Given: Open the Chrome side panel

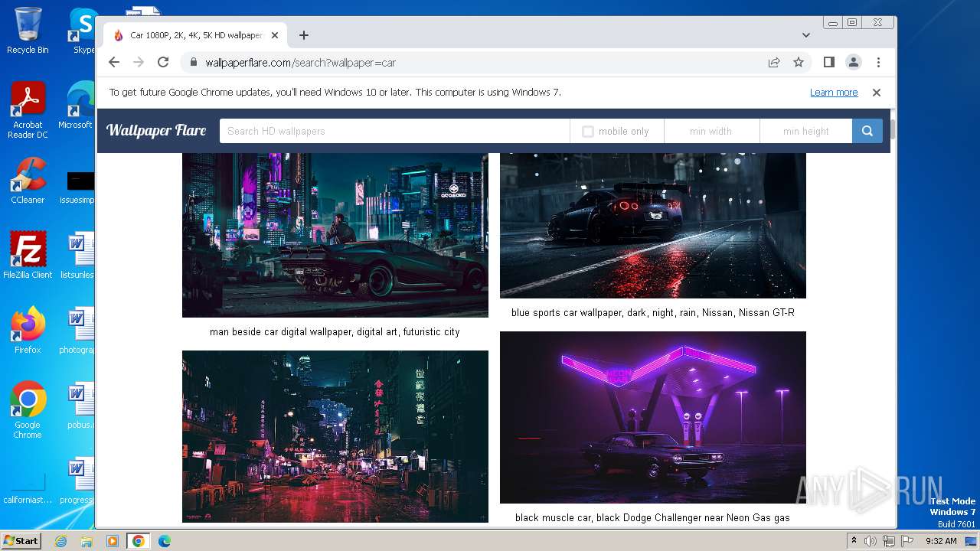Looking at the screenshot, I should pyautogui.click(x=829, y=63).
